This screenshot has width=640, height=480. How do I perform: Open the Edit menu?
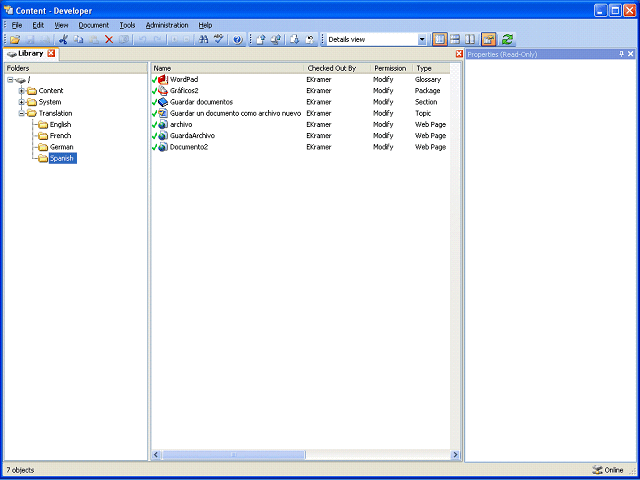[38, 25]
